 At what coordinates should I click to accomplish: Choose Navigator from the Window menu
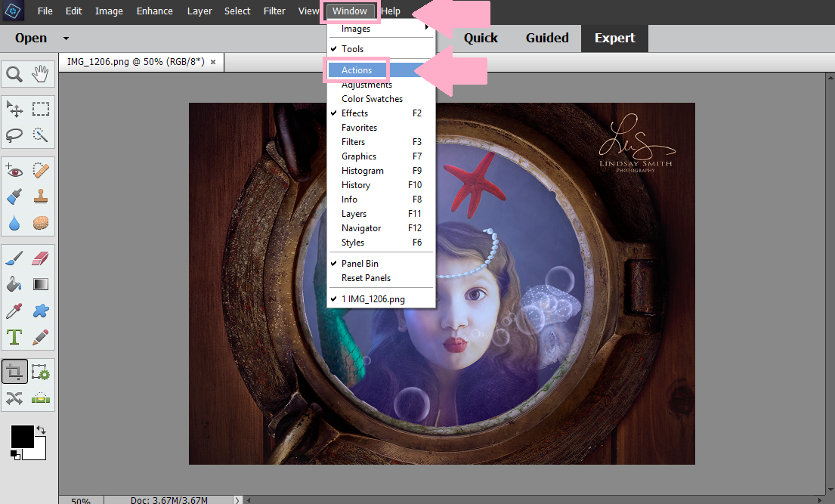pos(382,228)
